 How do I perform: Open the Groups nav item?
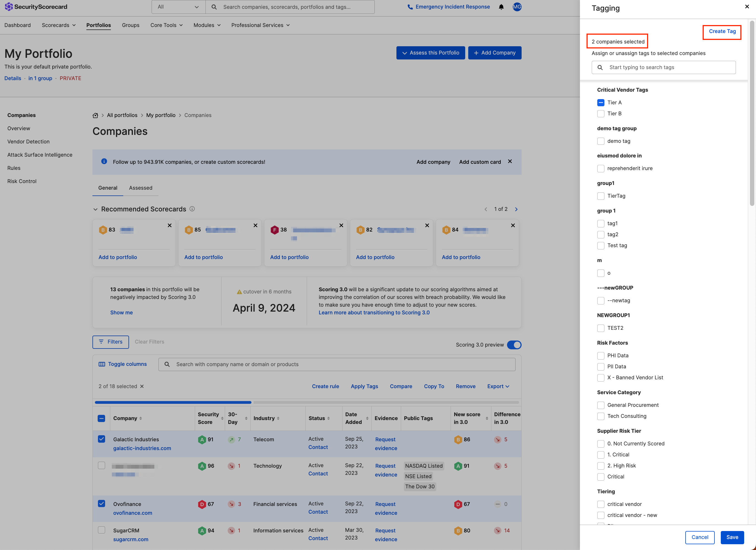pos(131,25)
